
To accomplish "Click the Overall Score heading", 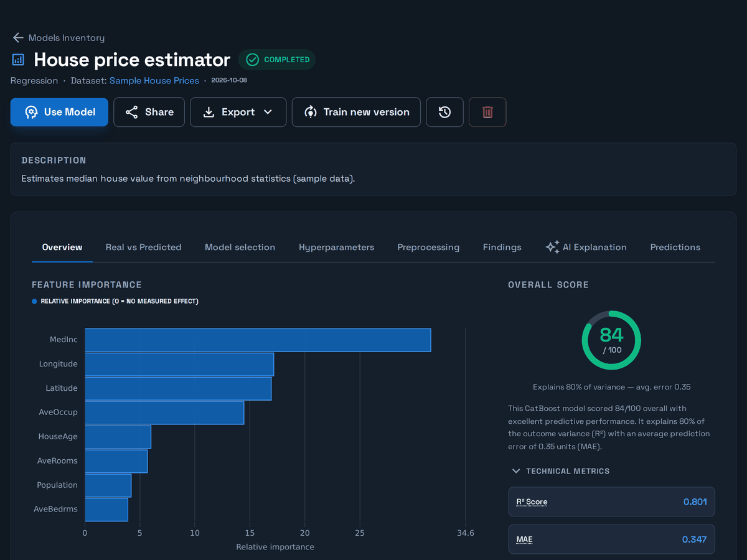I will coord(548,285).
